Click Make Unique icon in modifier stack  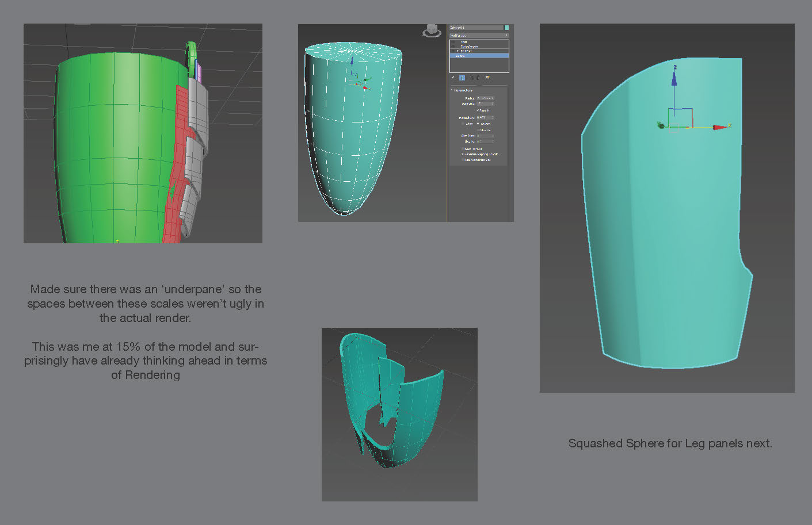pos(471,78)
